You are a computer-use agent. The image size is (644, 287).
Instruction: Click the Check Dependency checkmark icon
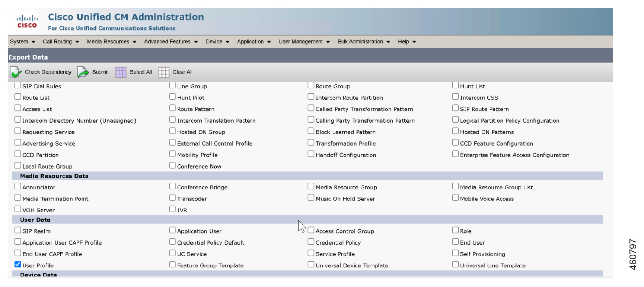[16, 72]
